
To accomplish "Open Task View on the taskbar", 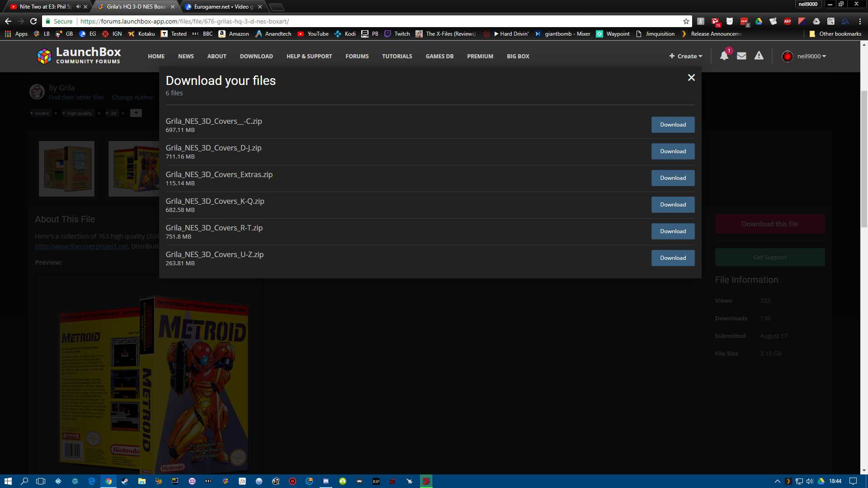I will tap(41, 481).
